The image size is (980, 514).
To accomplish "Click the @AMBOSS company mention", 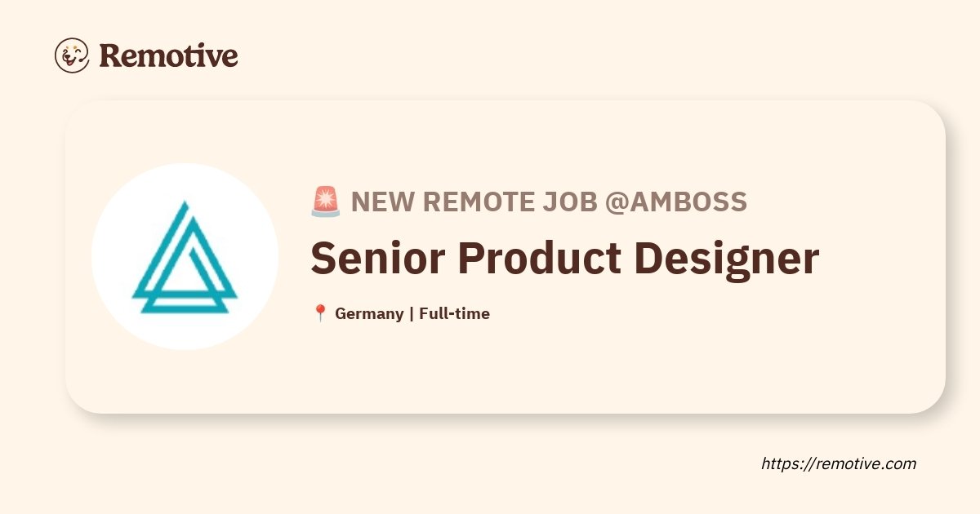I will click(675, 202).
